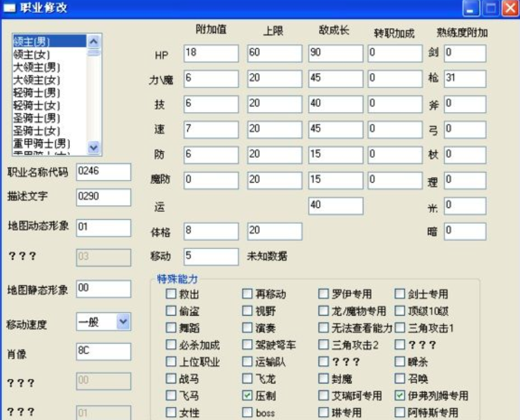Enable the 视野 checkbox

(x=247, y=310)
